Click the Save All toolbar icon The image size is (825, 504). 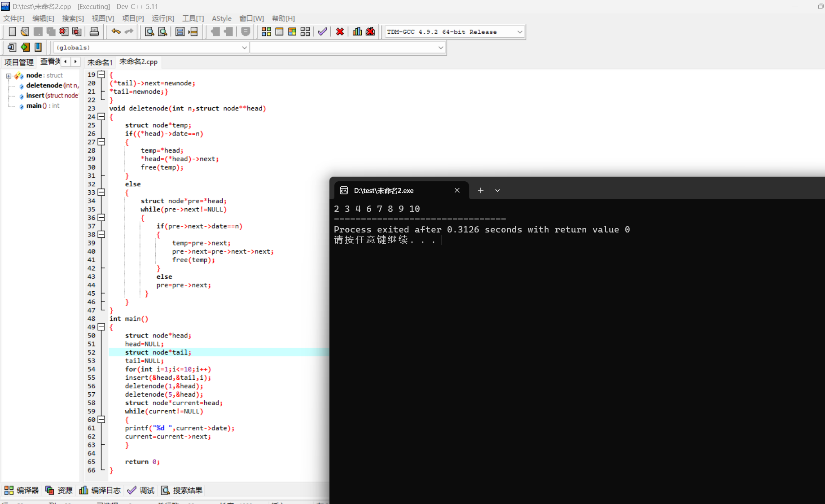pyautogui.click(x=51, y=31)
